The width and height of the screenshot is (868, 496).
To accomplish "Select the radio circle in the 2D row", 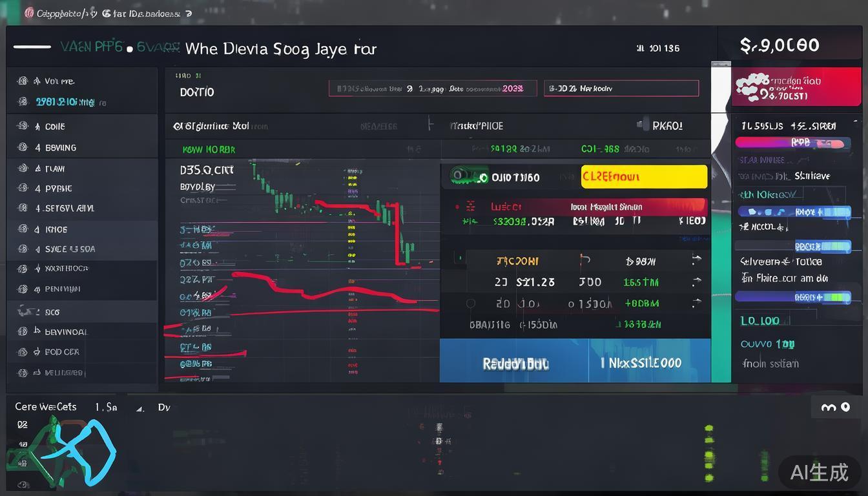I will point(470,304).
